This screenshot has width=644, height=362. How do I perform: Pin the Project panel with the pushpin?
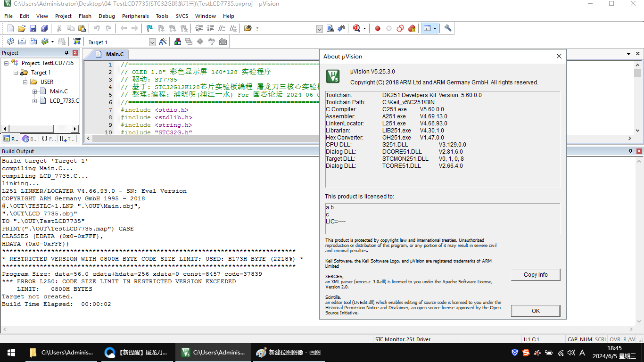coord(66,53)
